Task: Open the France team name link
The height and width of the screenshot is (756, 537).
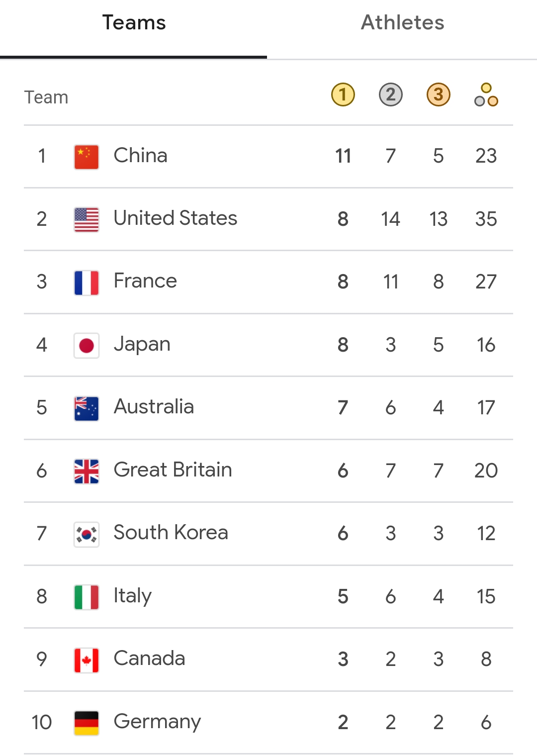Action: click(x=145, y=281)
